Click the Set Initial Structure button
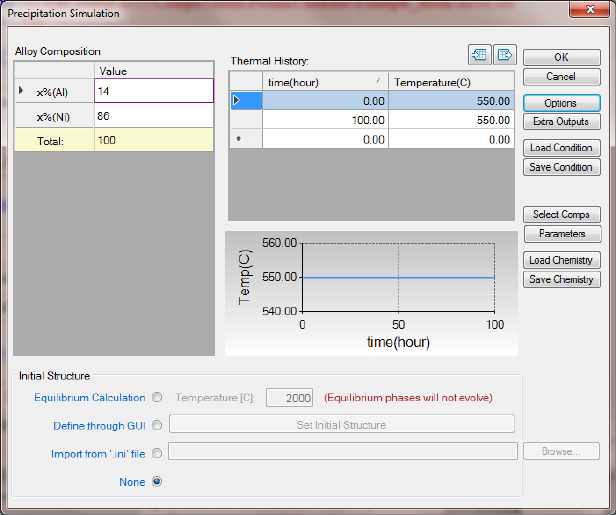This screenshot has width=616, height=515. [x=341, y=424]
